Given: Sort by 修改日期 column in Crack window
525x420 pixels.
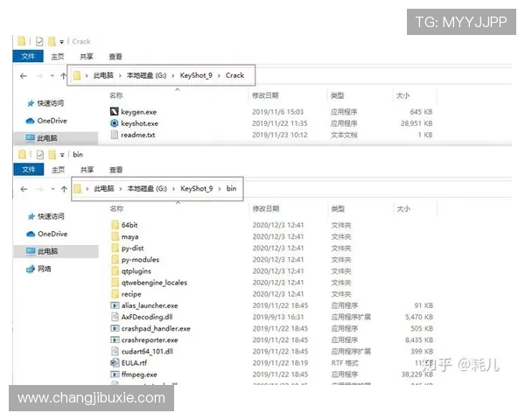Looking at the screenshot, I should (265, 95).
